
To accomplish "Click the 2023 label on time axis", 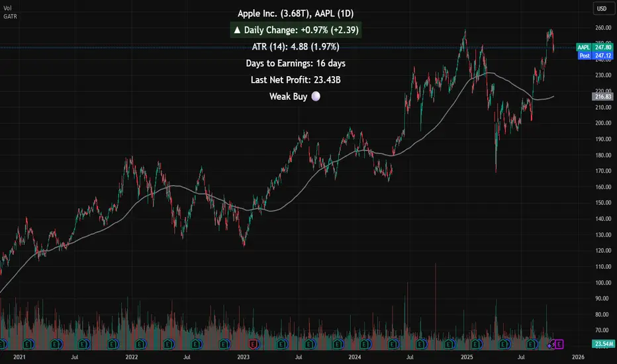I will (243, 357).
